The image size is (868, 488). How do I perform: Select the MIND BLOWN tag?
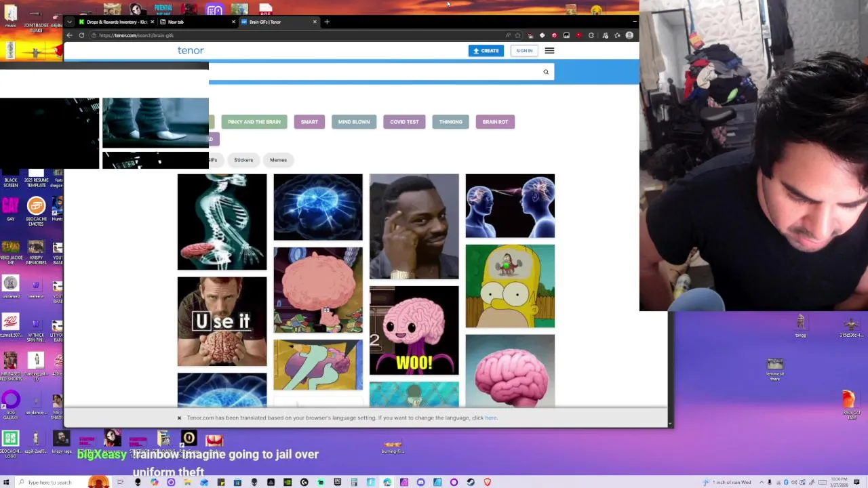tap(354, 122)
